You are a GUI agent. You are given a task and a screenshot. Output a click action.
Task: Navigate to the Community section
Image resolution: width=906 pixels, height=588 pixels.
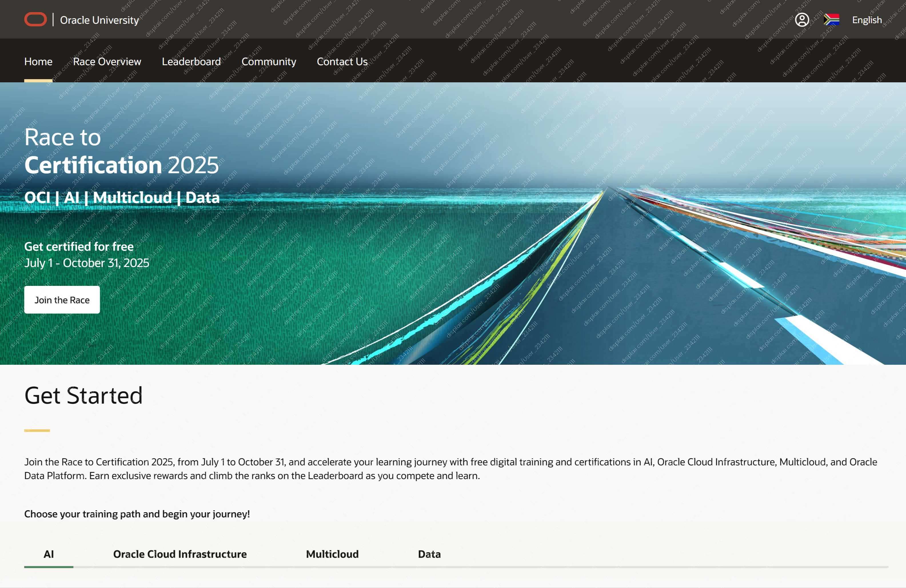click(x=269, y=62)
